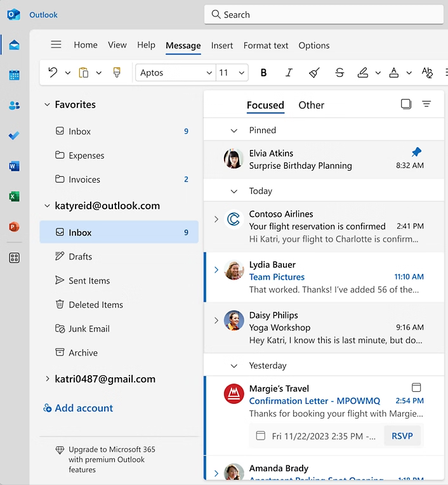Image resolution: width=448 pixels, height=485 pixels.
Task: Open the Invoices folder
Action: pyautogui.click(x=119, y=179)
